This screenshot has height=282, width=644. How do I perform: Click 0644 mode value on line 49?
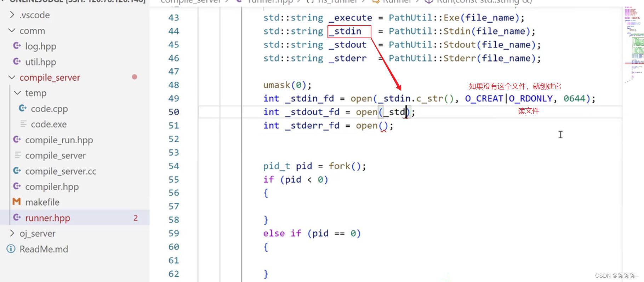coord(575,98)
